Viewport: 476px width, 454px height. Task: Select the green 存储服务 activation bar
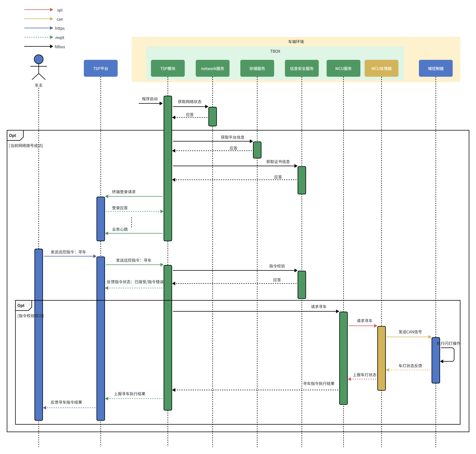coord(257,150)
